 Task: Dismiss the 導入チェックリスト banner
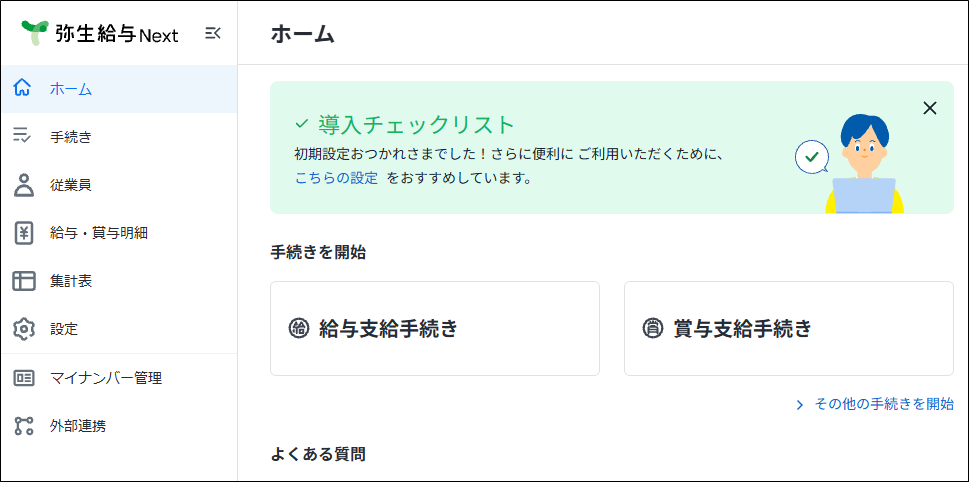pyautogui.click(x=930, y=108)
